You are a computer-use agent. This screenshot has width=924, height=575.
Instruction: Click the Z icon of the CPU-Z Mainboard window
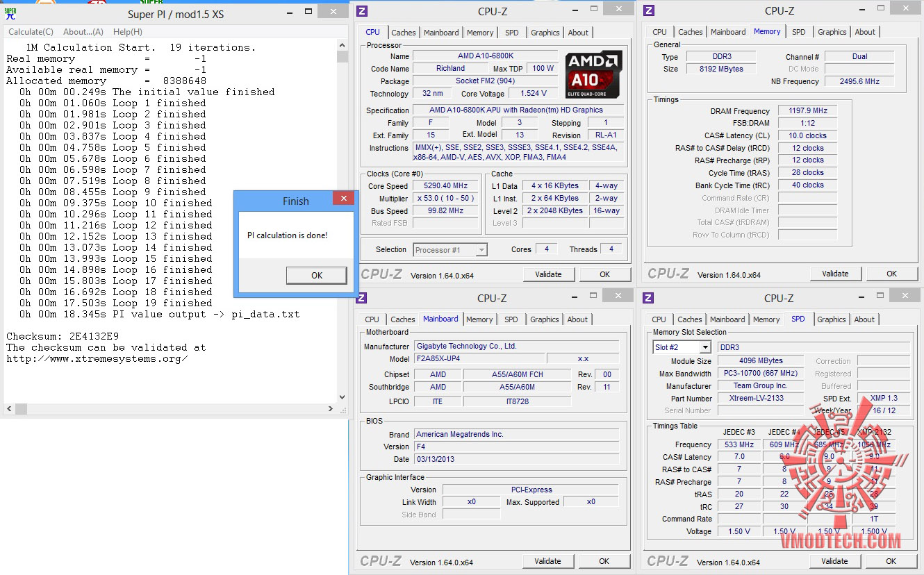(x=361, y=299)
